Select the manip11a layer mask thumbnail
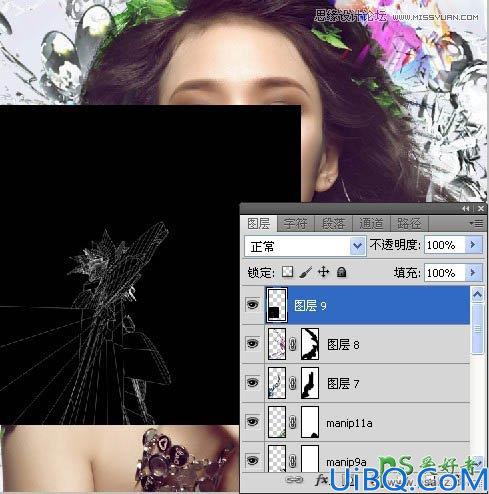Screen dimensions: 489x494 point(310,422)
